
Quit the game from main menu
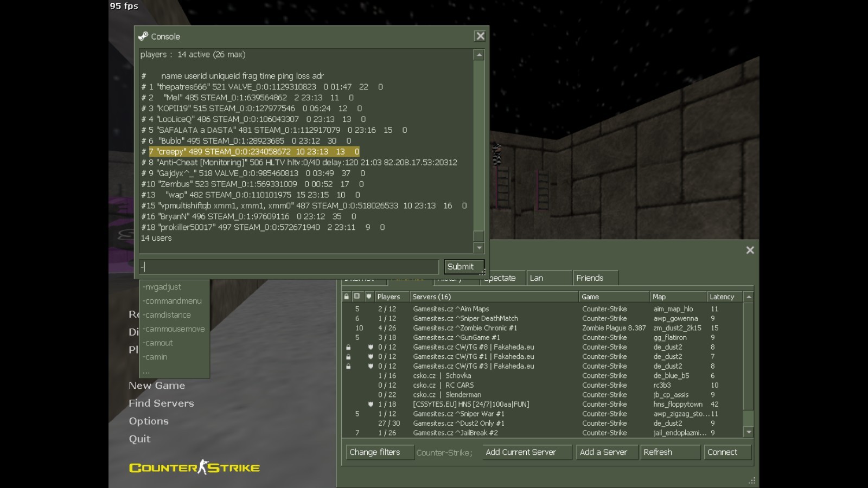[x=139, y=439]
